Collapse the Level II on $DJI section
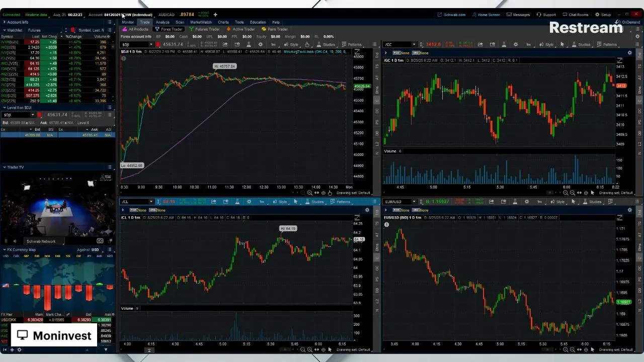644x362 pixels. [x=5, y=108]
